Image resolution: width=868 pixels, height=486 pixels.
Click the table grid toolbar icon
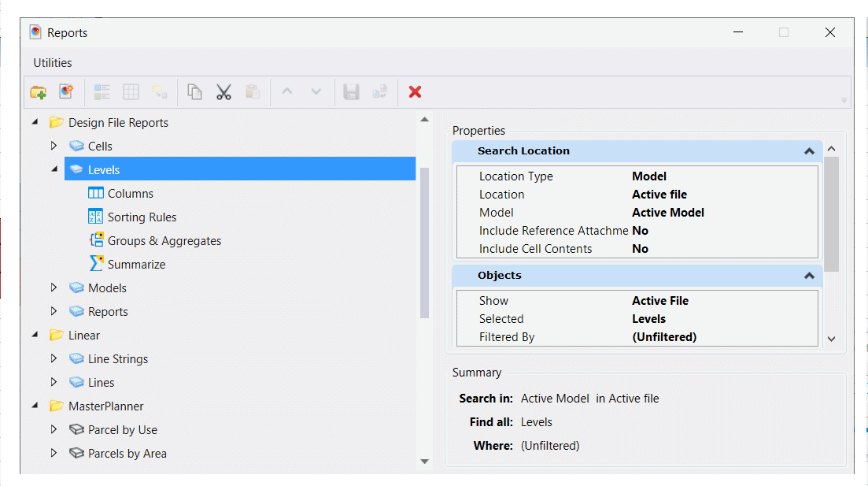point(131,92)
